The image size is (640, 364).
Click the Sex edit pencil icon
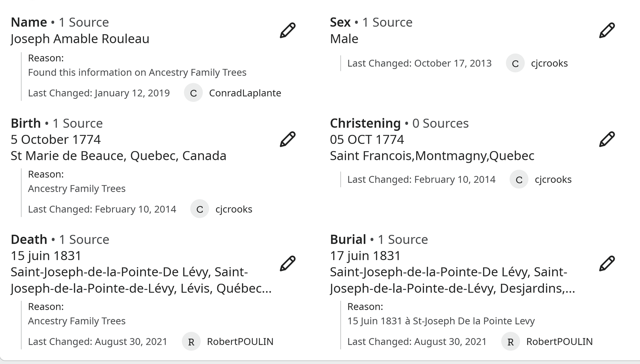click(x=607, y=30)
